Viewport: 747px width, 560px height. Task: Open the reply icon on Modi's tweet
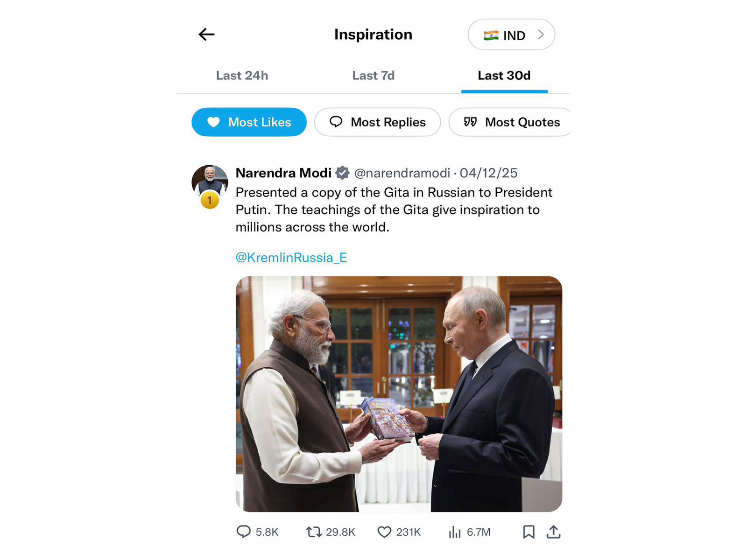point(244,532)
